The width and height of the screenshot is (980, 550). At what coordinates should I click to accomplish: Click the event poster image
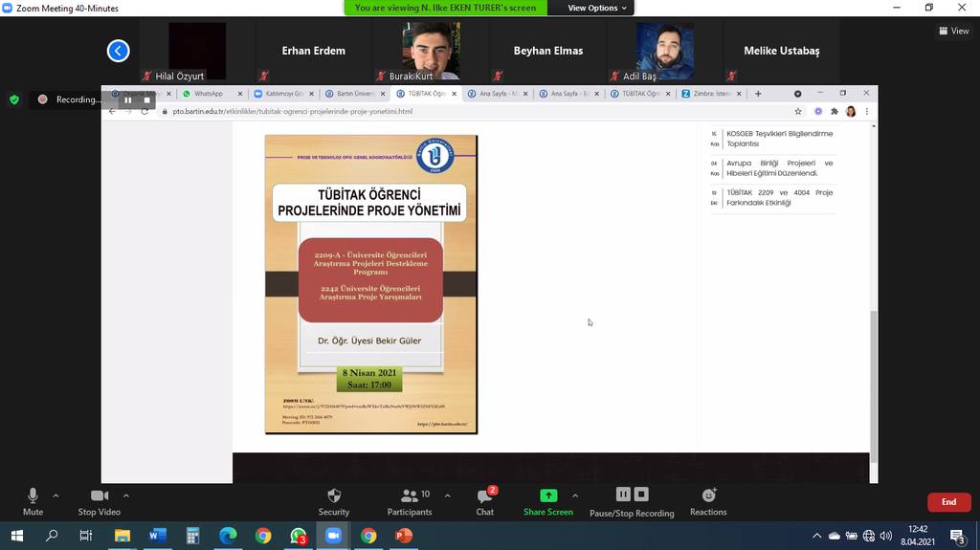371,284
